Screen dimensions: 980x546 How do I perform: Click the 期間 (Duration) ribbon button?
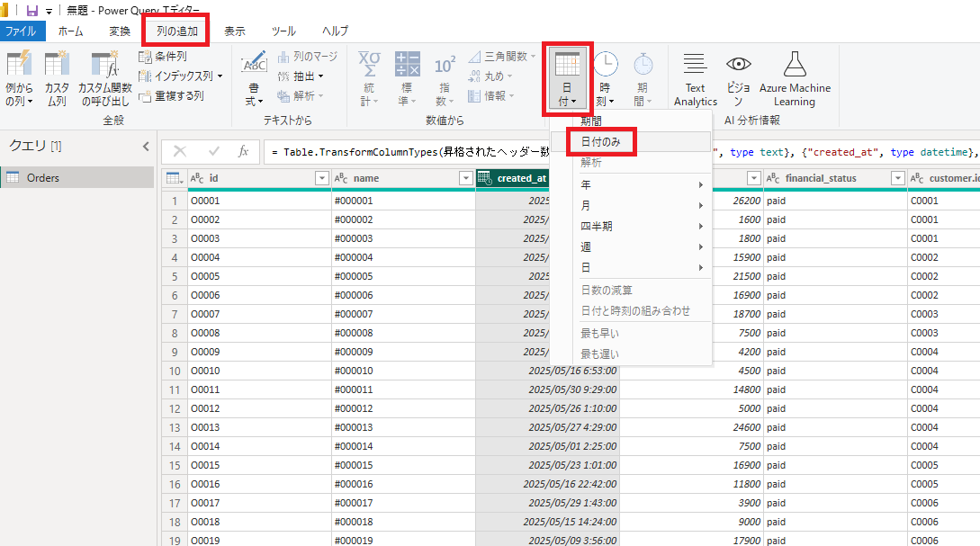coord(643,79)
